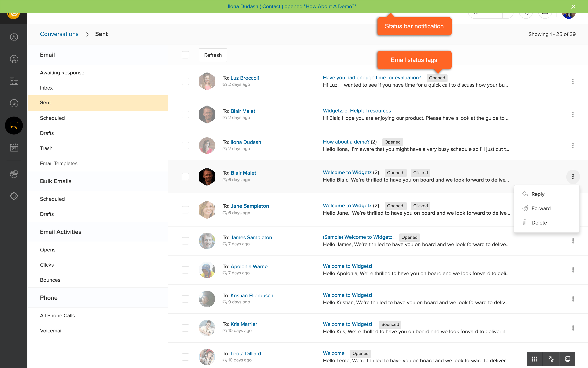
Task: Go back to Conversations breadcrumb link
Action: [59, 34]
